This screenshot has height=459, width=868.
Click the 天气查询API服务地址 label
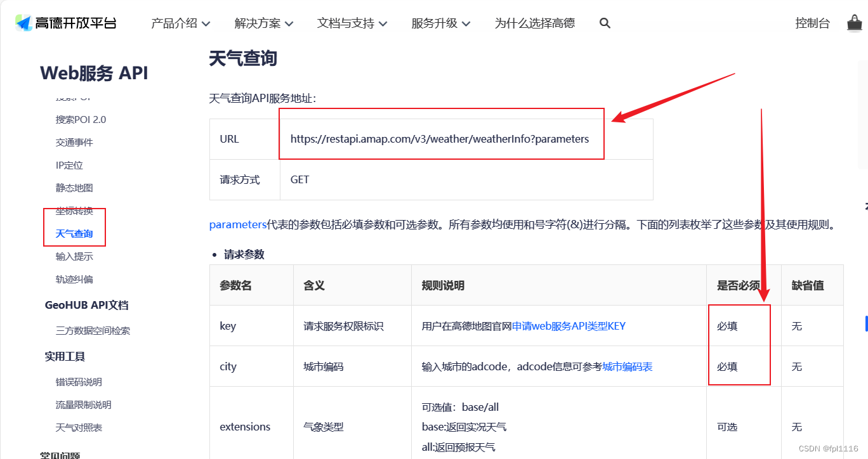pyautogui.click(x=263, y=98)
